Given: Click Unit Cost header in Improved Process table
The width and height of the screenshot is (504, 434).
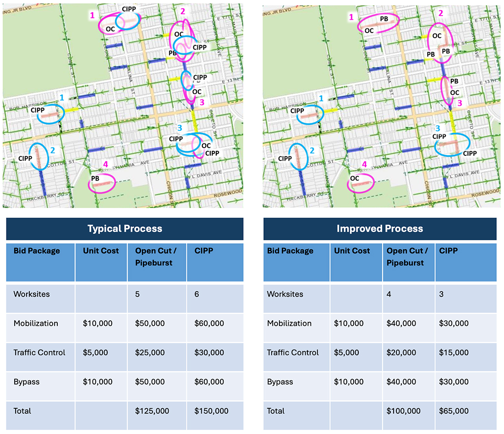Looking at the screenshot, I should [351, 251].
